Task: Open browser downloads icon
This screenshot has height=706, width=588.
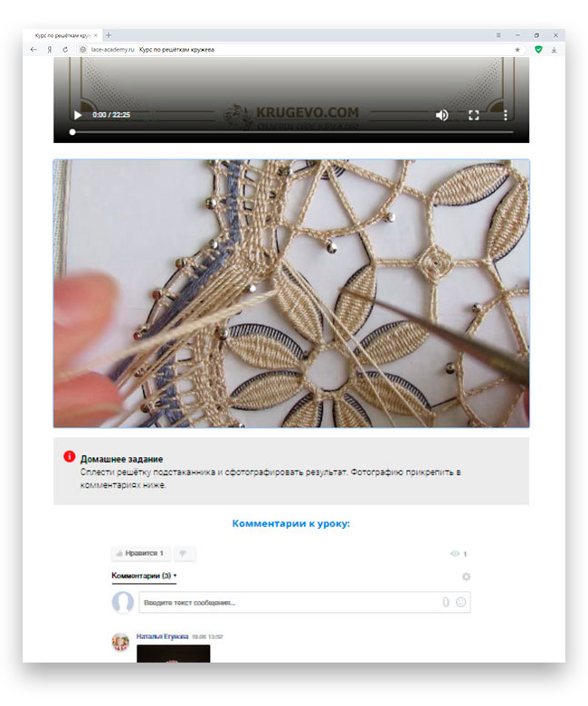Action: (x=555, y=50)
